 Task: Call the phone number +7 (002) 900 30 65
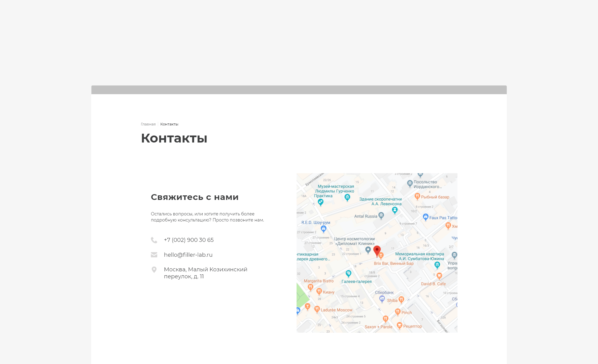(189, 240)
